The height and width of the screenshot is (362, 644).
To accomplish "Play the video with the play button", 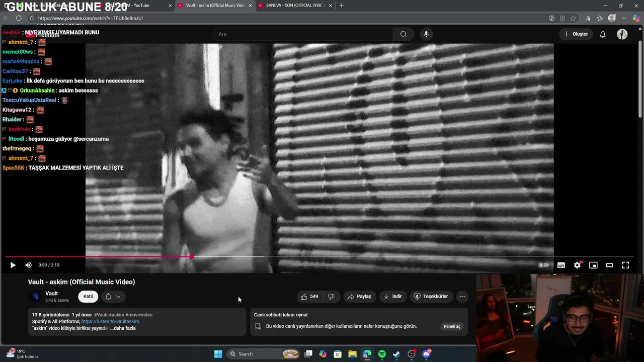I will point(13,265).
